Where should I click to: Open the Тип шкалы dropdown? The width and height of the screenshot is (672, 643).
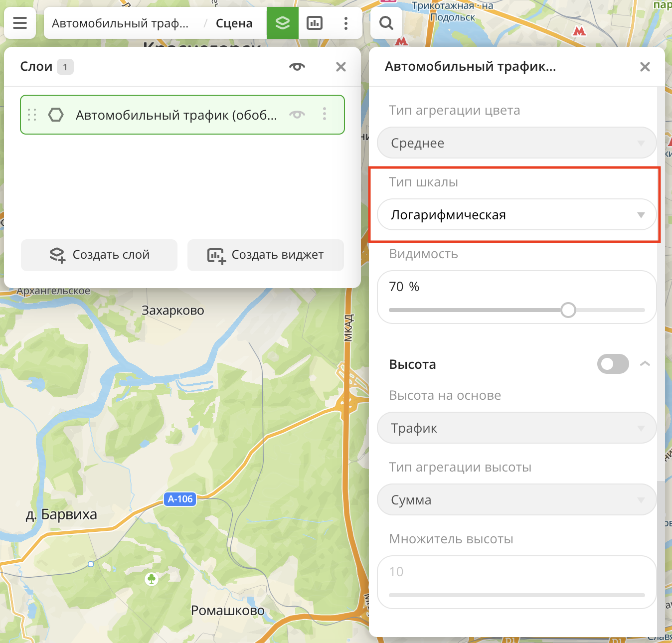point(516,215)
